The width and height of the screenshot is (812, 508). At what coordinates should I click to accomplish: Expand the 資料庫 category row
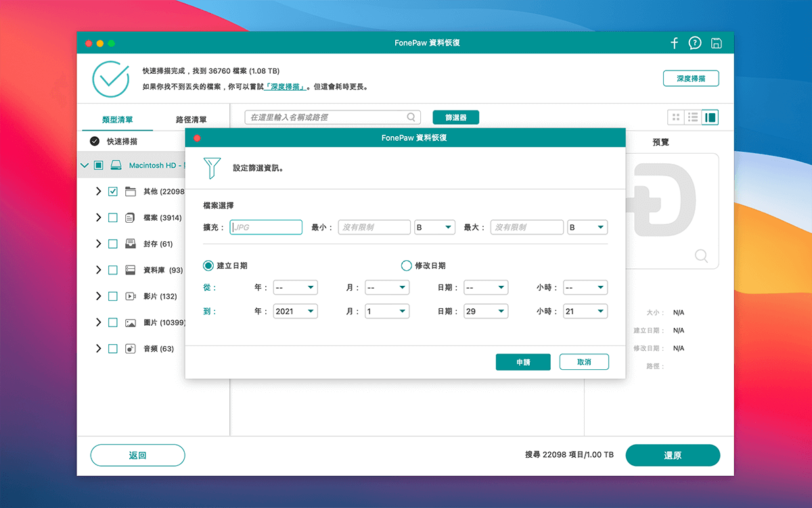point(98,270)
